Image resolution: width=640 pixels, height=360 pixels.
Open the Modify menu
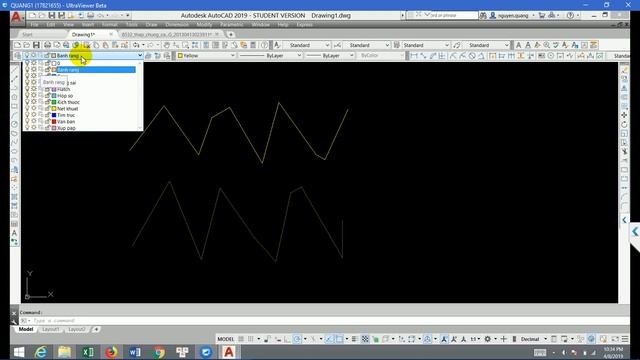tap(204, 25)
